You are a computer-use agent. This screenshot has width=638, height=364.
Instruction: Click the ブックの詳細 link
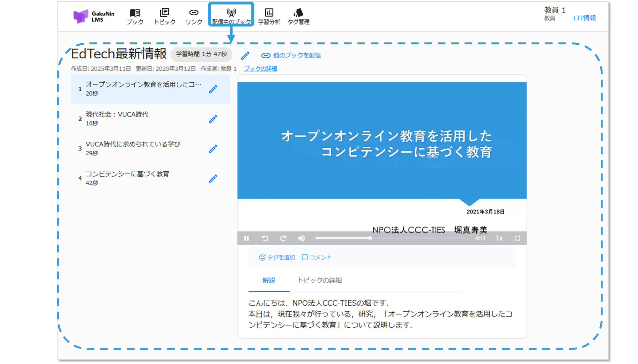(260, 69)
